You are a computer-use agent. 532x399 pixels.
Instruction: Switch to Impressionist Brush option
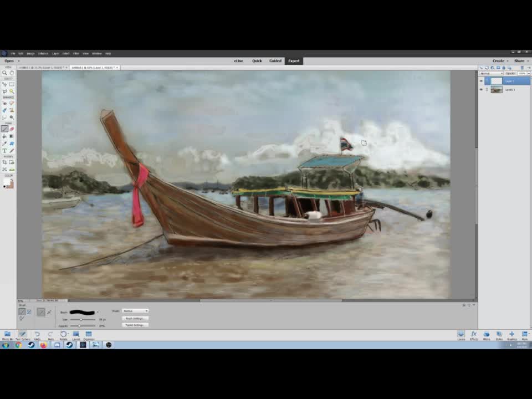[x=29, y=312]
